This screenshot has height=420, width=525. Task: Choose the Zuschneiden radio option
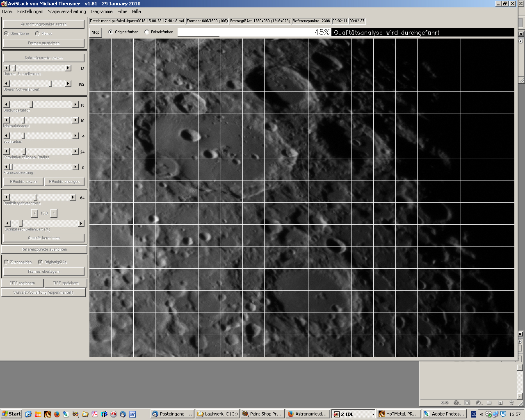[x=6, y=262]
